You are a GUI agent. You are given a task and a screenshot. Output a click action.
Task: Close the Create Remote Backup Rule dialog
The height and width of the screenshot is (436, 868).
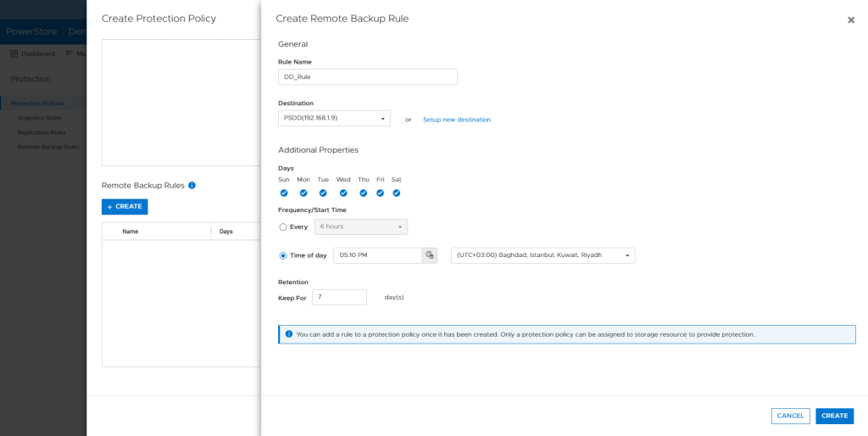850,20
